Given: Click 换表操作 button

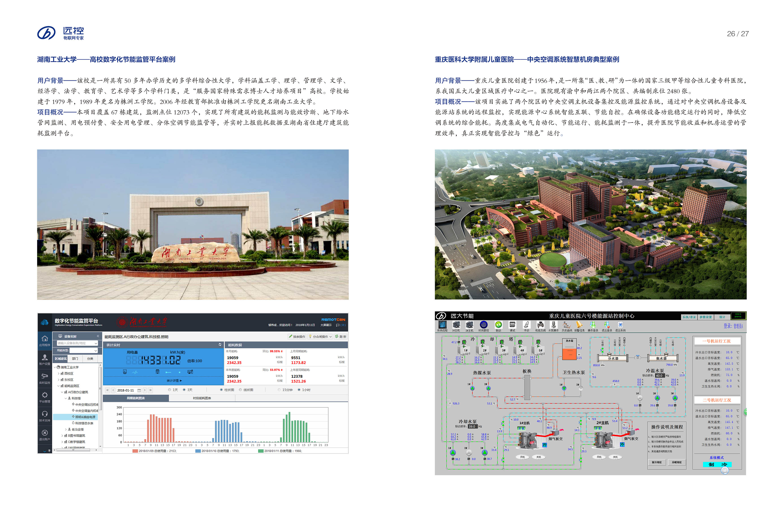Looking at the screenshot, I should point(297,337).
